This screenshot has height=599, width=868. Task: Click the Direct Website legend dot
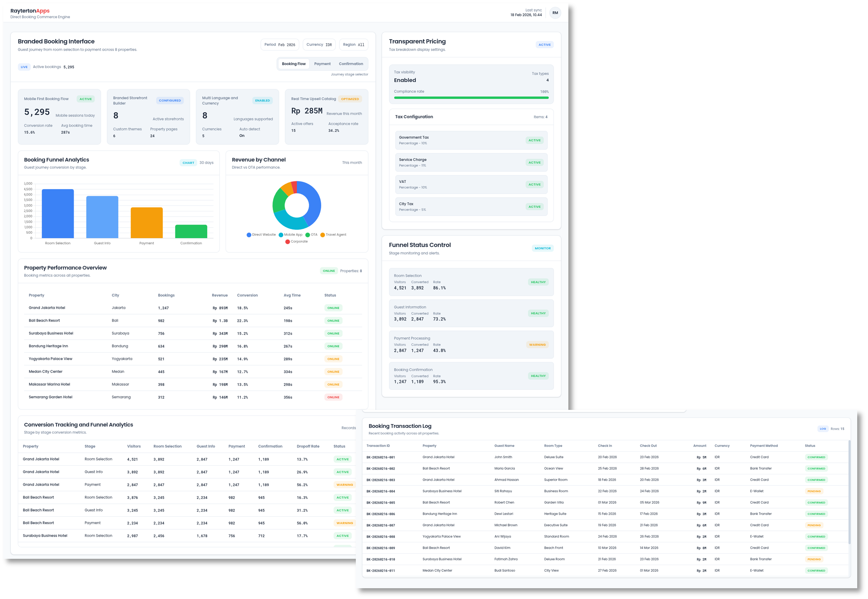pos(248,235)
